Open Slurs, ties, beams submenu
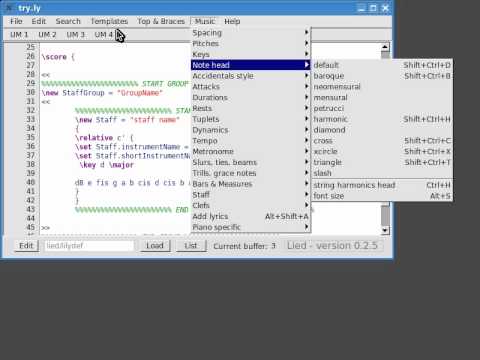The width and height of the screenshot is (480, 360). (251, 162)
